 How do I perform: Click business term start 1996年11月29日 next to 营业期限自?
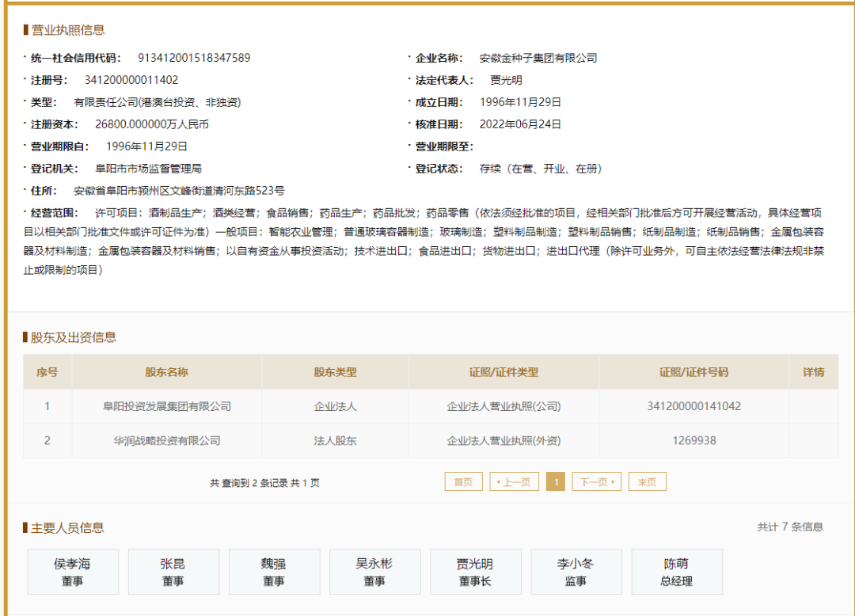tap(146, 146)
